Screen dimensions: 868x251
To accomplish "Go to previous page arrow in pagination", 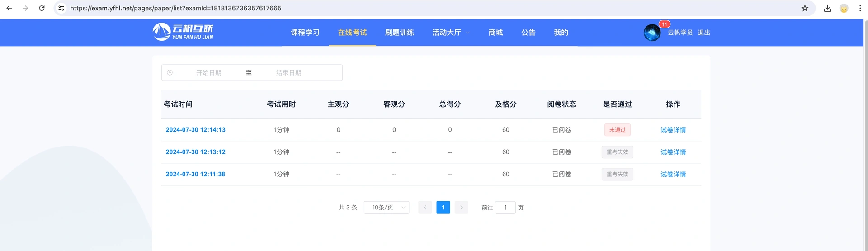I will [x=425, y=208].
